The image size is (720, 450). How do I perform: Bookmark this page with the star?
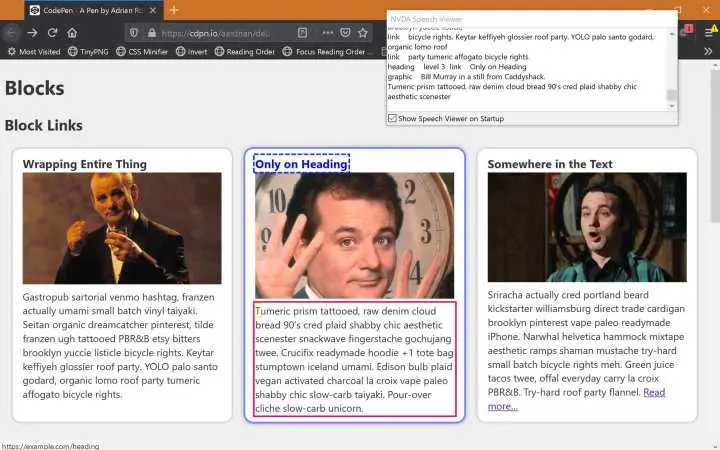tap(363, 33)
